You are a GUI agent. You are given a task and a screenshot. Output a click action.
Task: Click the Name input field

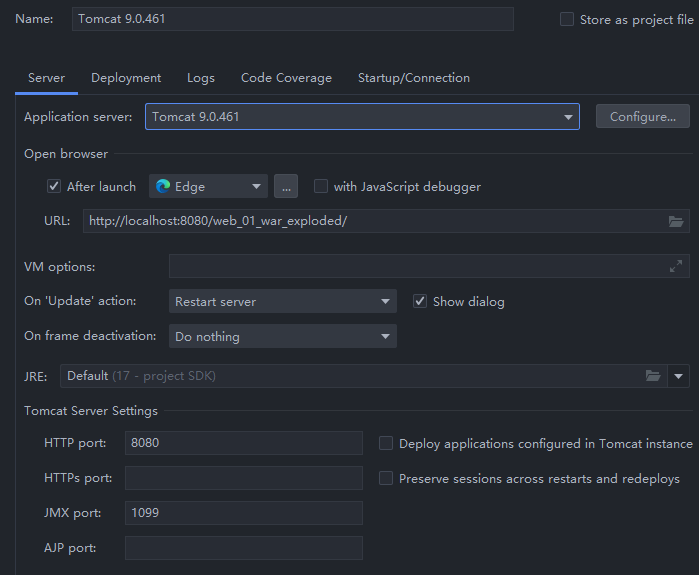pyautogui.click(x=292, y=19)
